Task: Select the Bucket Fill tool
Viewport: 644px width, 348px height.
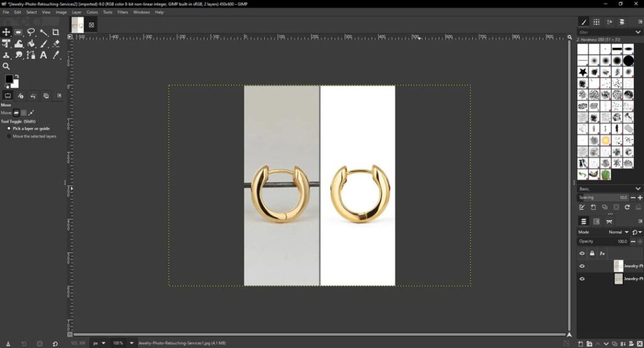Action: point(31,44)
